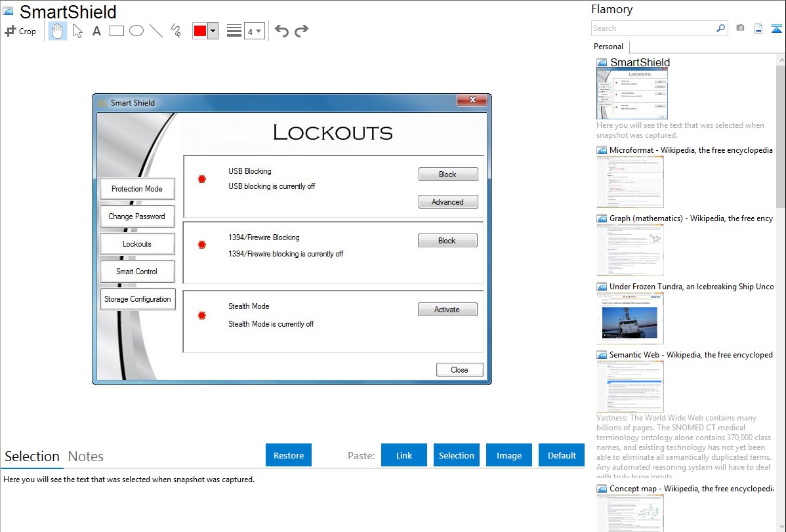Click the SmartShield app icon in header

click(x=9, y=12)
